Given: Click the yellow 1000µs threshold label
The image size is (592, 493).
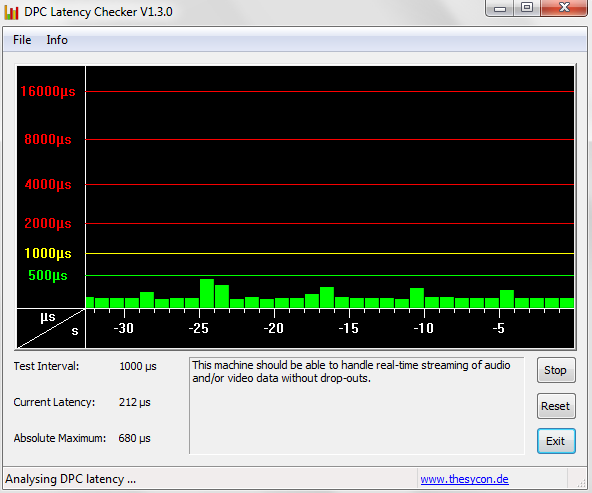Looking at the screenshot, I should (x=48, y=253).
